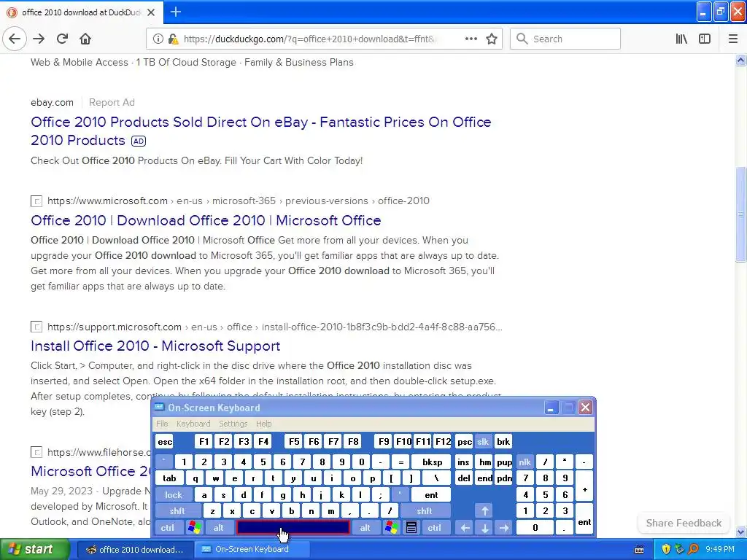Click the space bar on On-Screen Keyboard
Image resolution: width=747 pixels, height=560 pixels.
click(293, 528)
